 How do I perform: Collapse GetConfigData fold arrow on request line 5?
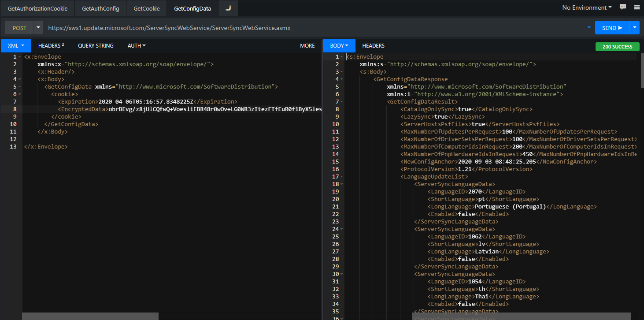point(20,87)
